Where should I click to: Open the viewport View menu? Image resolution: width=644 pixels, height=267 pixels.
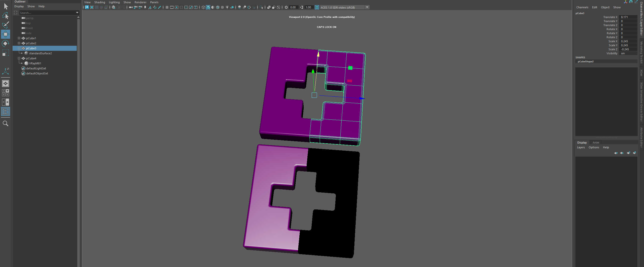point(87,2)
